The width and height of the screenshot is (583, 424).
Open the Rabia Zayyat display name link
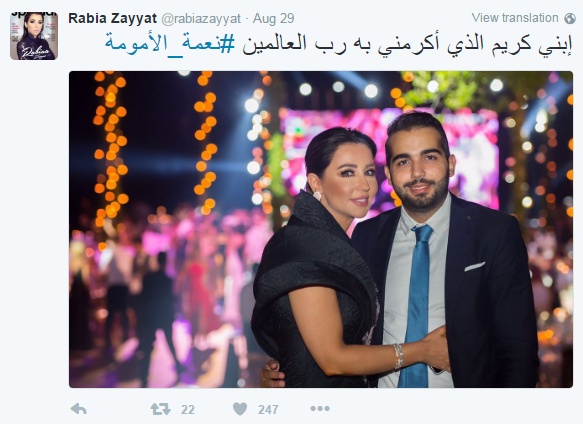click(x=113, y=18)
